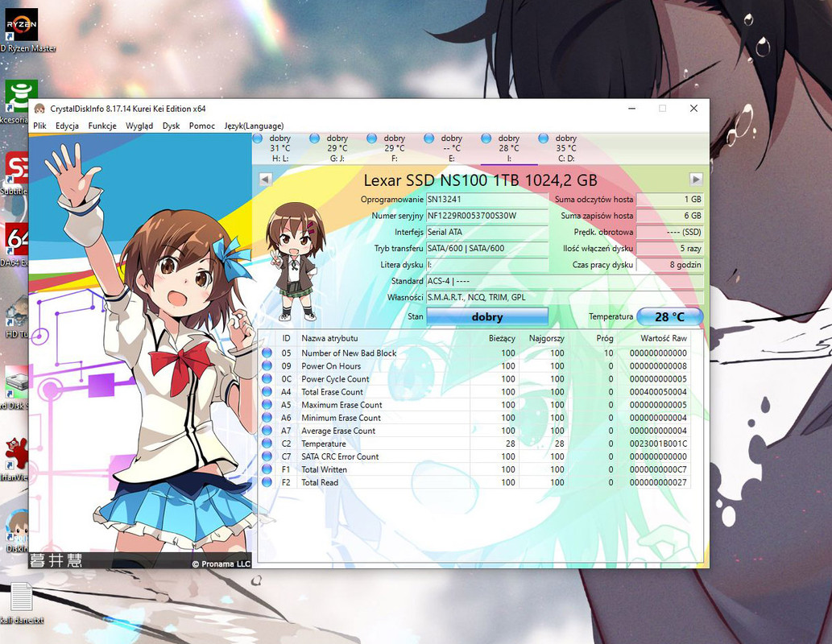This screenshot has width=832, height=644.
Task: Click the ACS-4 standard field
Action: (x=565, y=281)
